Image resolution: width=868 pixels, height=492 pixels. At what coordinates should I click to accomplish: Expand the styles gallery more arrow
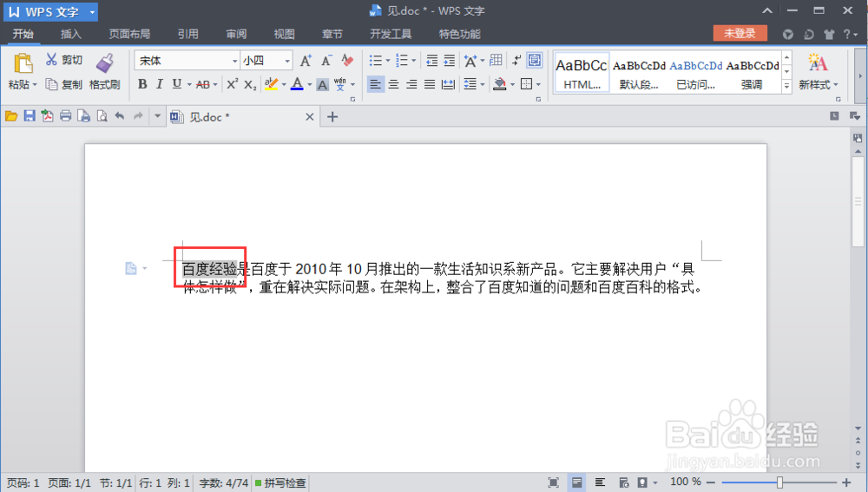click(x=786, y=85)
